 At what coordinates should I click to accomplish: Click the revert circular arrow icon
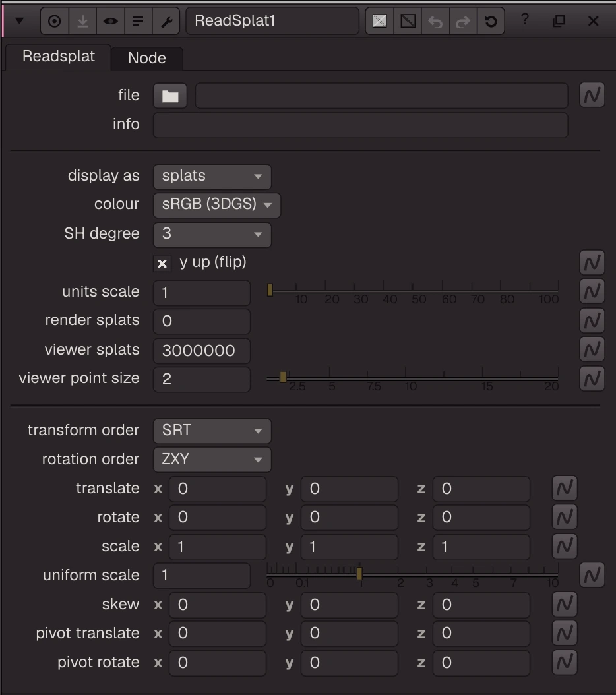pyautogui.click(x=491, y=21)
